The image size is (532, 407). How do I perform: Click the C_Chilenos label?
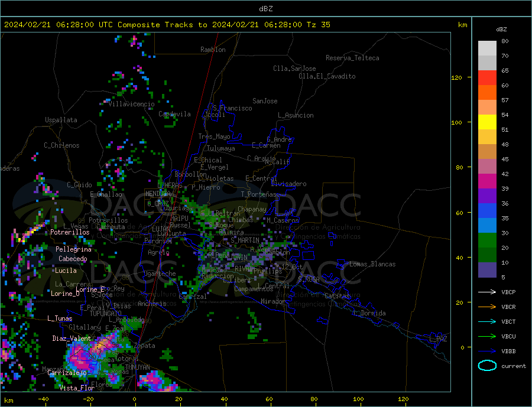click(61, 145)
